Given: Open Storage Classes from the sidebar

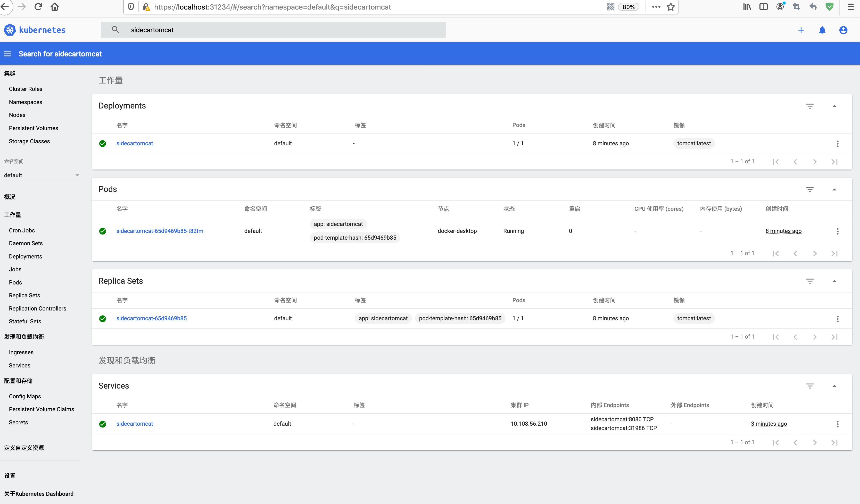Looking at the screenshot, I should (x=29, y=141).
